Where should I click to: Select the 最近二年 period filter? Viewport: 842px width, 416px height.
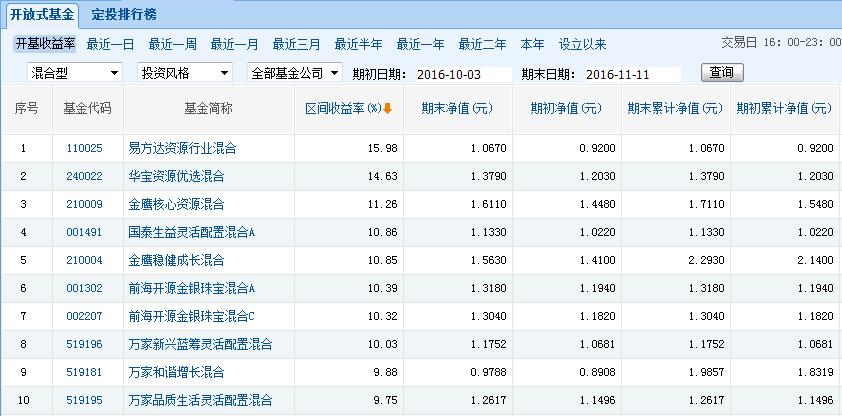click(x=482, y=45)
